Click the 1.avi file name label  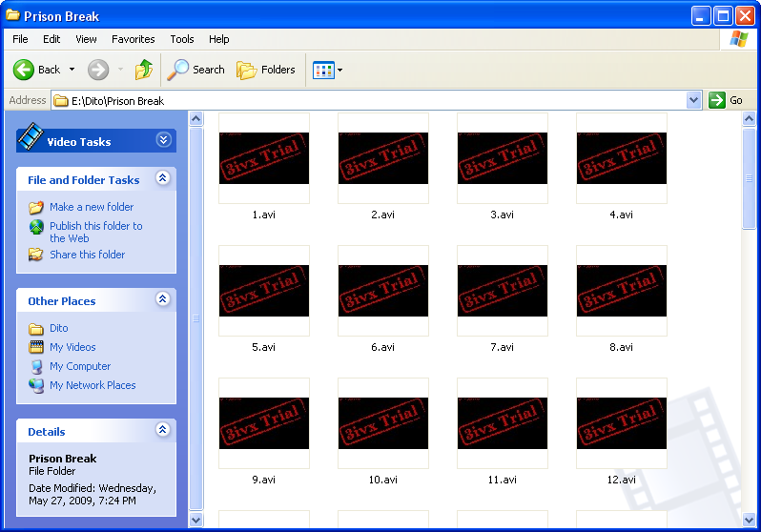coord(263,215)
